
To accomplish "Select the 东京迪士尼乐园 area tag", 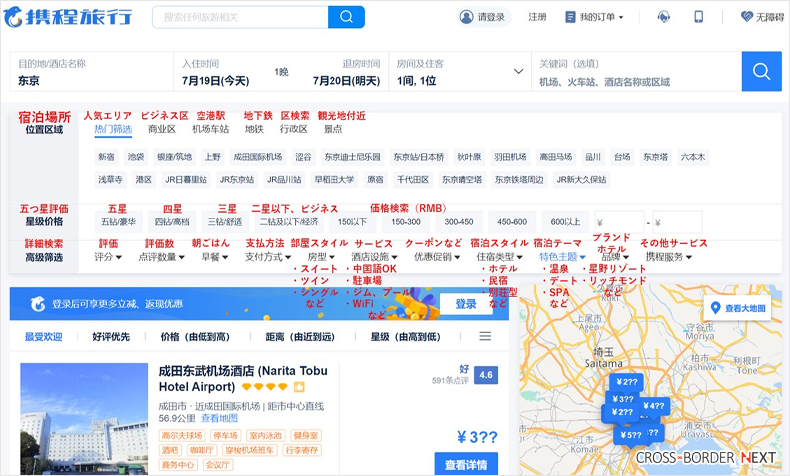I will [x=352, y=157].
